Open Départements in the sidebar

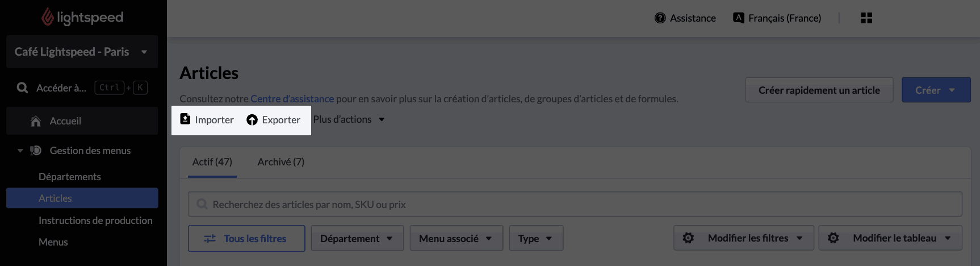70,177
